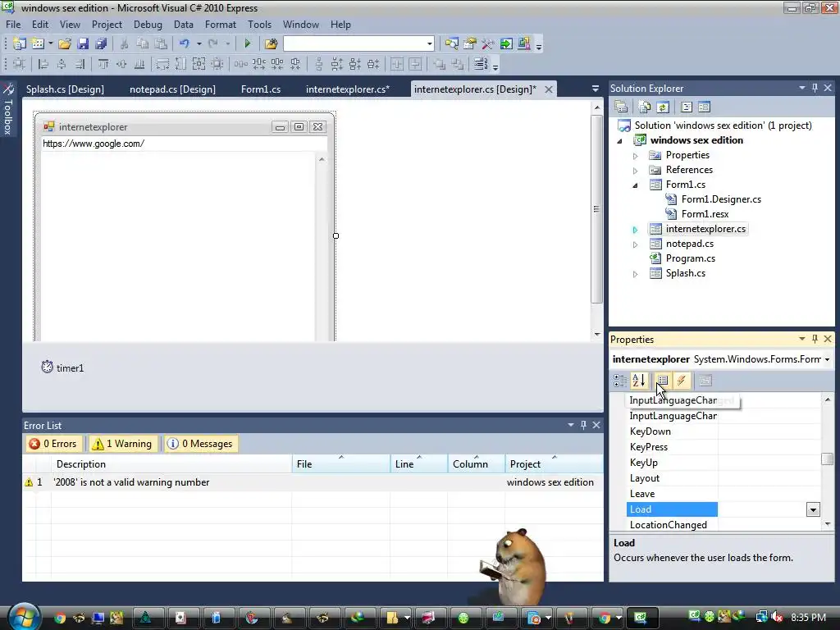Open the Load event dropdown arrow
This screenshot has width=840, height=630.
point(813,509)
